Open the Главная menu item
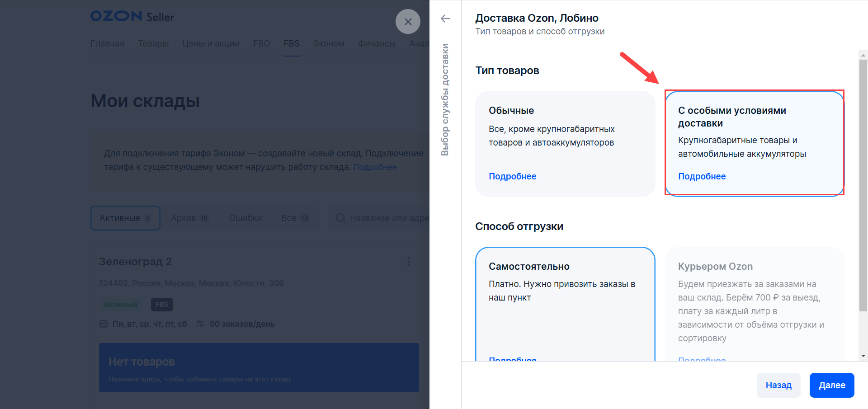 click(107, 43)
